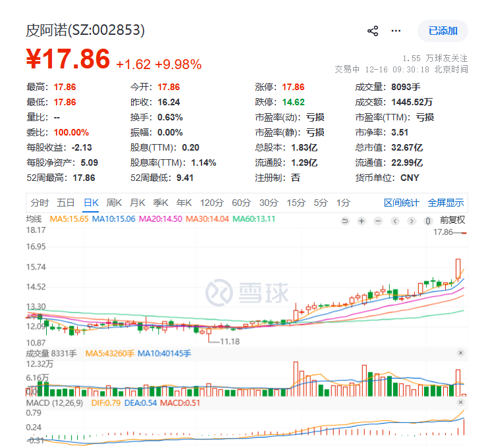Close the 成交量 volume indicator panel
This screenshot has height=448, width=488.
click(460, 353)
